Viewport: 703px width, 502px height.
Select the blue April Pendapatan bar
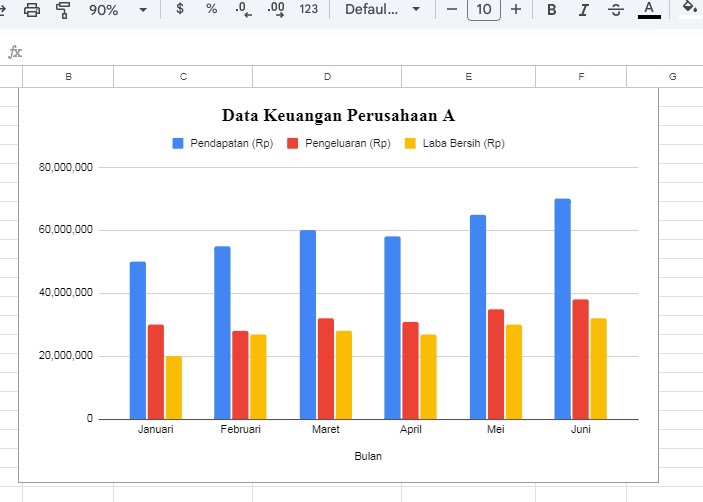tap(392, 328)
